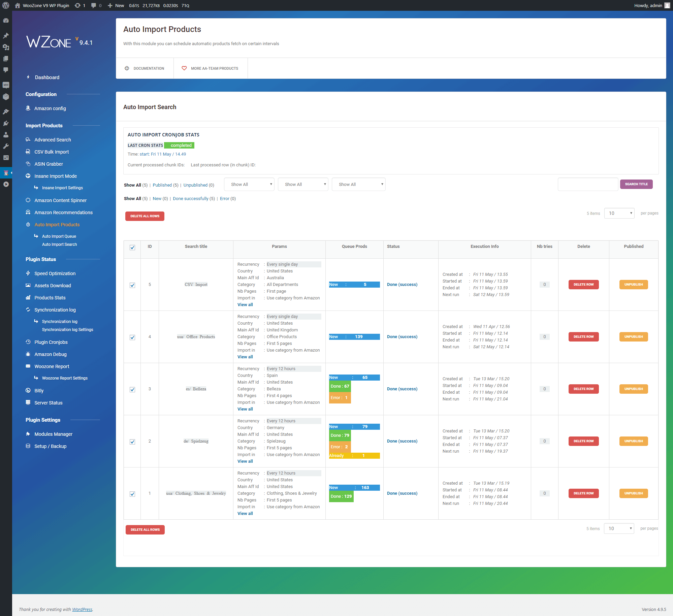Open Auto Import Queue submenu item
This screenshot has height=616, width=673.
(59, 236)
